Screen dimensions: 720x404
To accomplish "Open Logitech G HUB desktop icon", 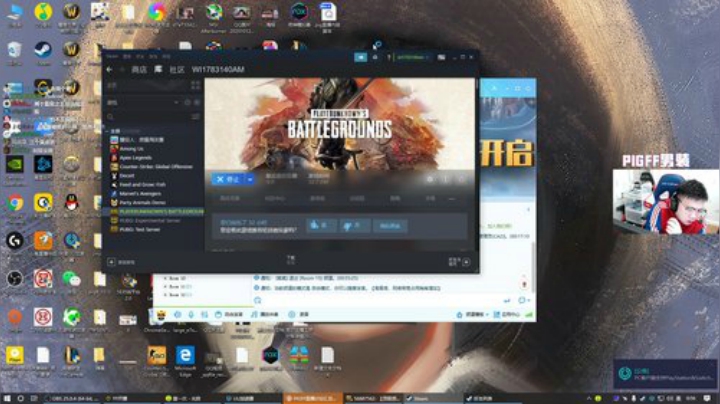I will point(15,241).
